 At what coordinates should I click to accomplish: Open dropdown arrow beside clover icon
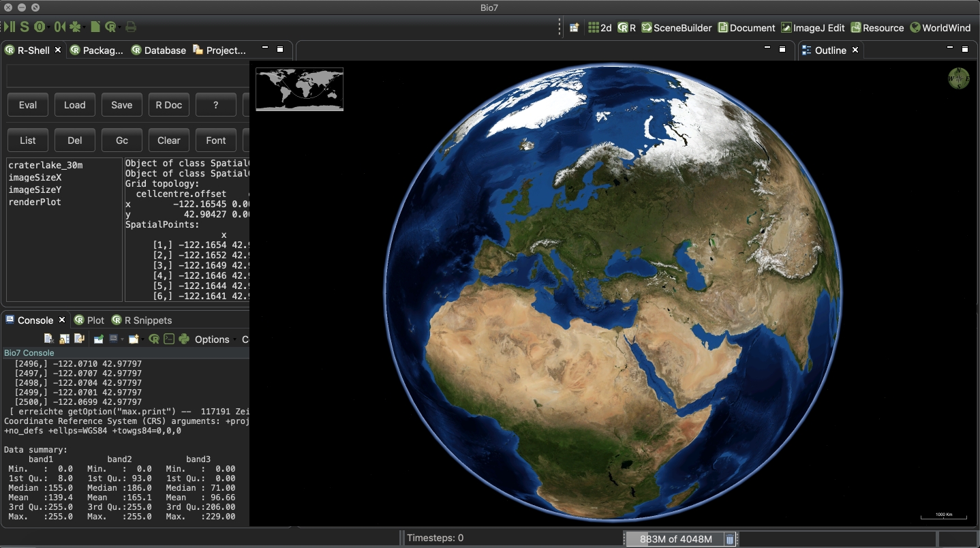tap(85, 27)
